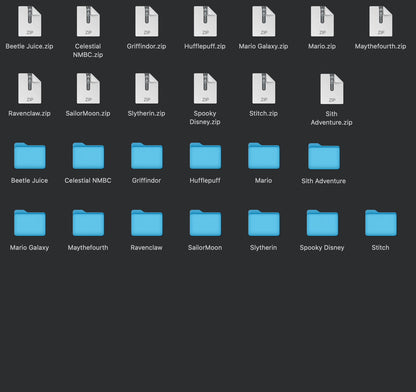Click the Spooky Disney folder icon
The width and height of the screenshot is (416, 392).
[322, 223]
